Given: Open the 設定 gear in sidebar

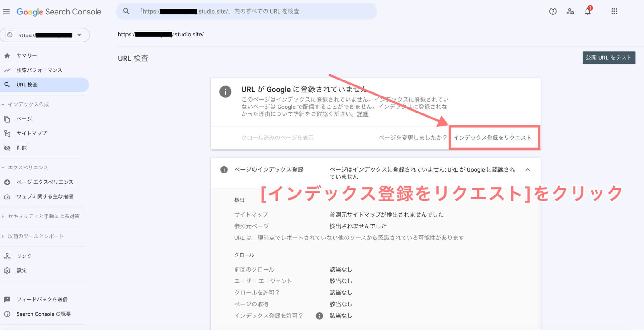Looking at the screenshot, I should tap(8, 271).
